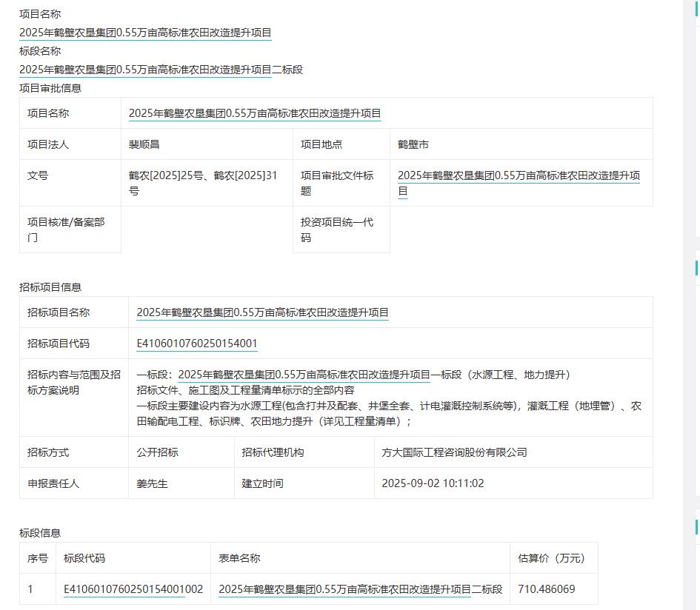Image resolution: width=700 pixels, height=610 pixels.
Task: Click the 申报责任人 value 姜先生
Action: click(153, 483)
